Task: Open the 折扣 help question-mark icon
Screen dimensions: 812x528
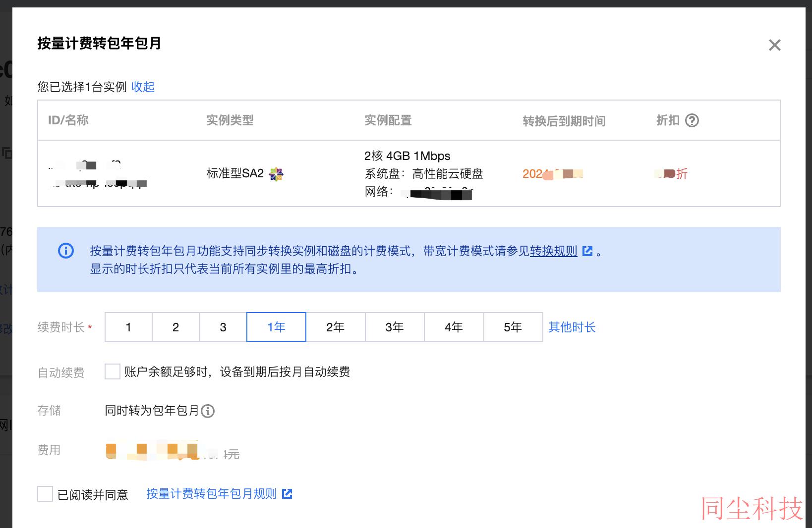Action: click(692, 120)
